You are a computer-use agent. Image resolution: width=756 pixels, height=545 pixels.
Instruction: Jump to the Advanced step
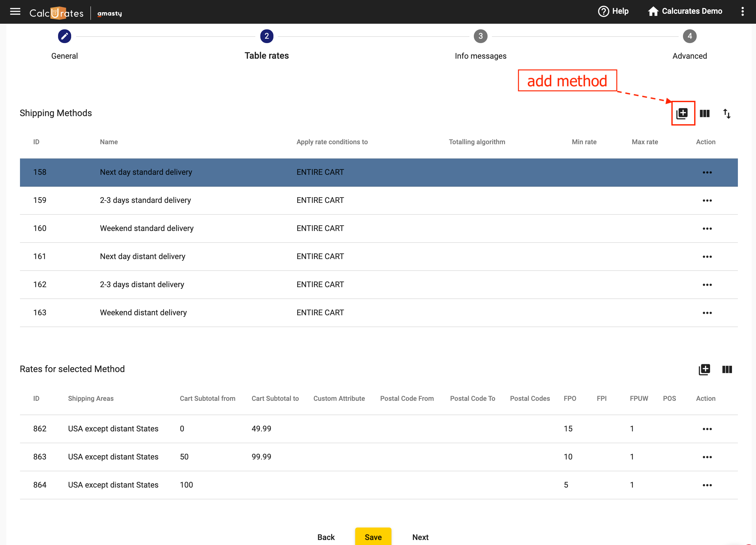coord(689,36)
